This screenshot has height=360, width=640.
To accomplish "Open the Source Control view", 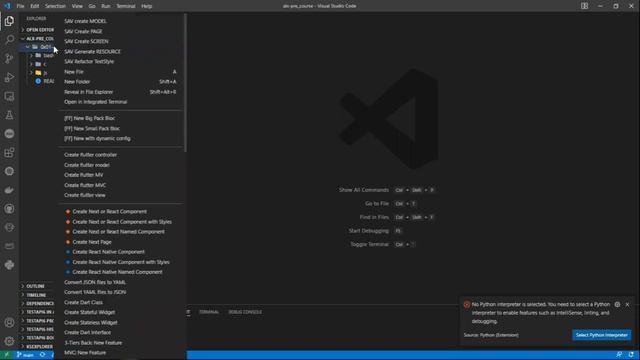I will [x=9, y=58].
